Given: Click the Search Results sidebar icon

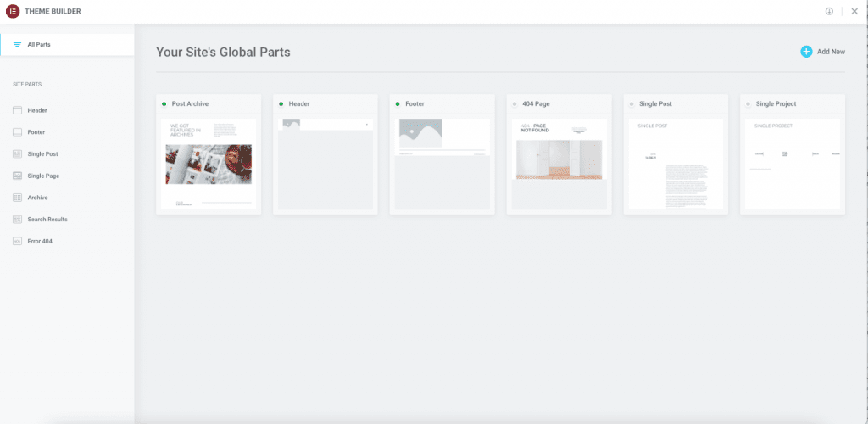Looking at the screenshot, I should click(x=17, y=220).
